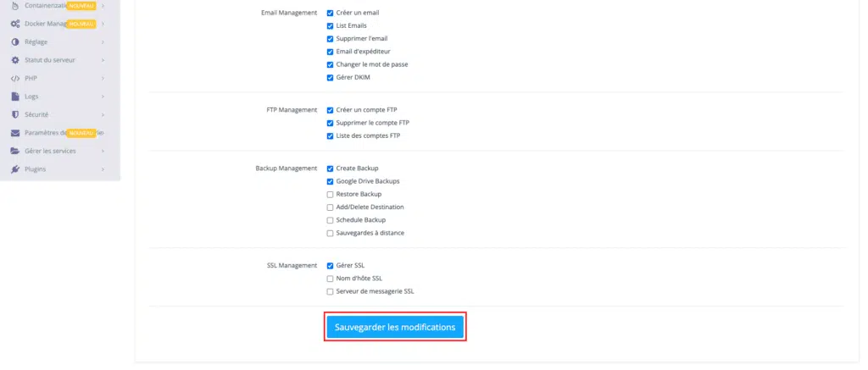Check the Nom d'hôte SSL checkbox

(x=330, y=279)
